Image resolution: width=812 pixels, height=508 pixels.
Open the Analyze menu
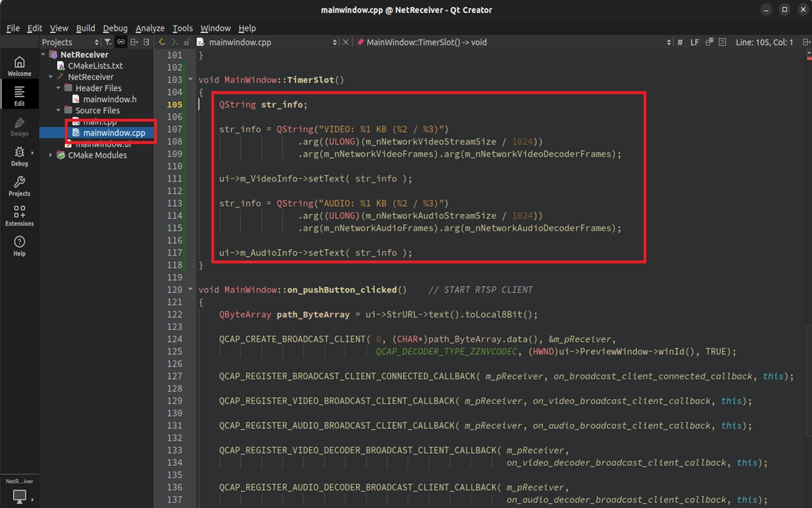(149, 28)
